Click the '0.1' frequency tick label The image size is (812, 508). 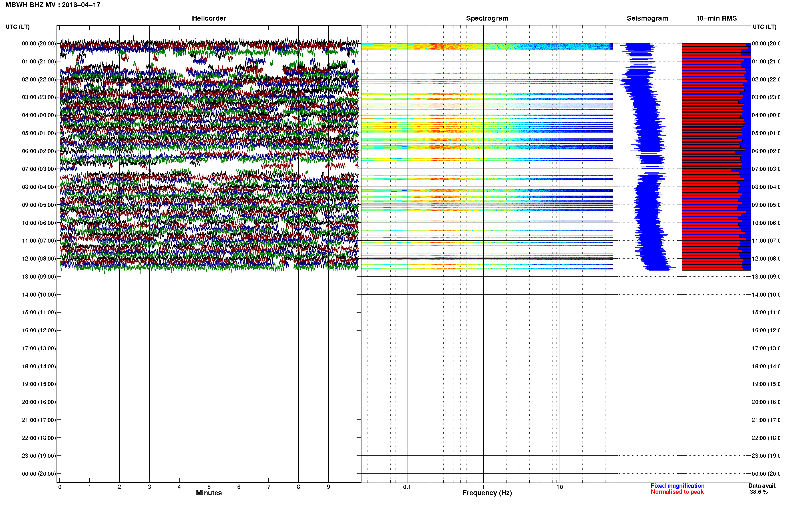point(407,487)
